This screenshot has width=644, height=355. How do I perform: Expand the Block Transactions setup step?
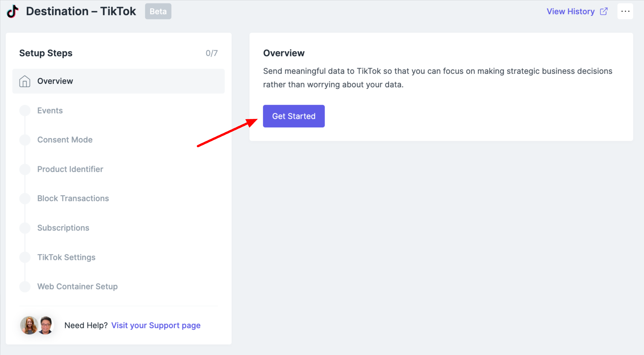pos(73,198)
